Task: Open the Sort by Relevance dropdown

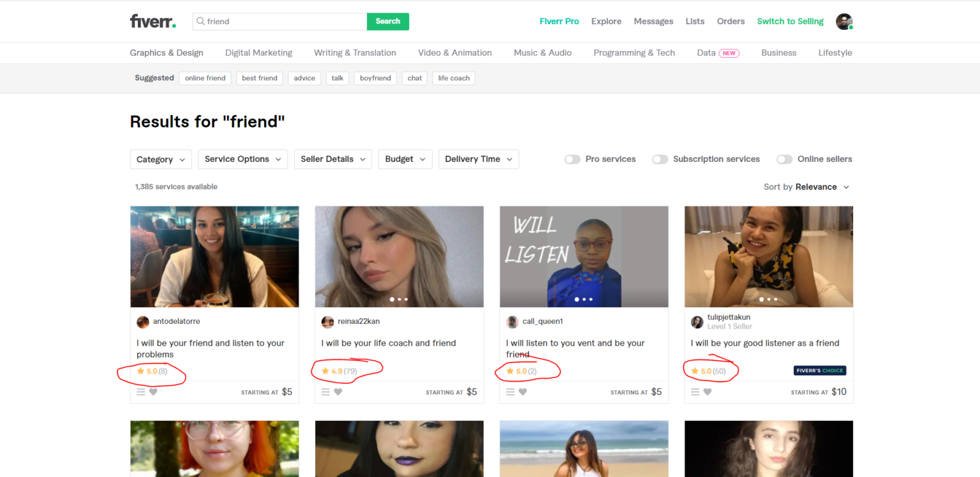Action: pos(807,187)
